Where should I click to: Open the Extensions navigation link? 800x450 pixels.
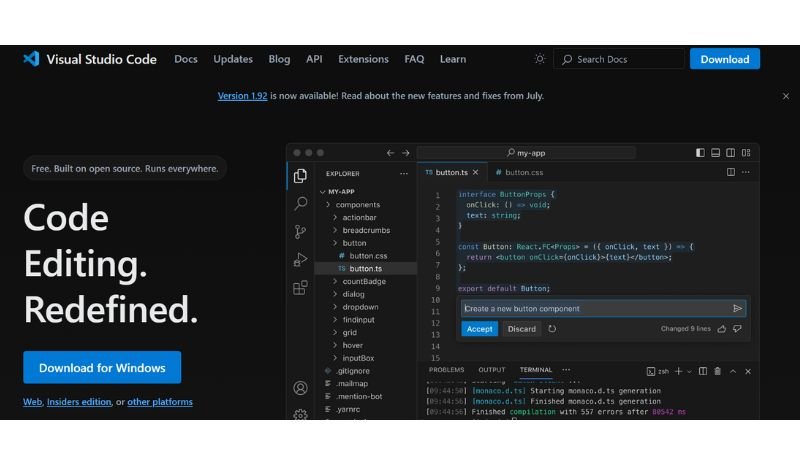pos(363,59)
